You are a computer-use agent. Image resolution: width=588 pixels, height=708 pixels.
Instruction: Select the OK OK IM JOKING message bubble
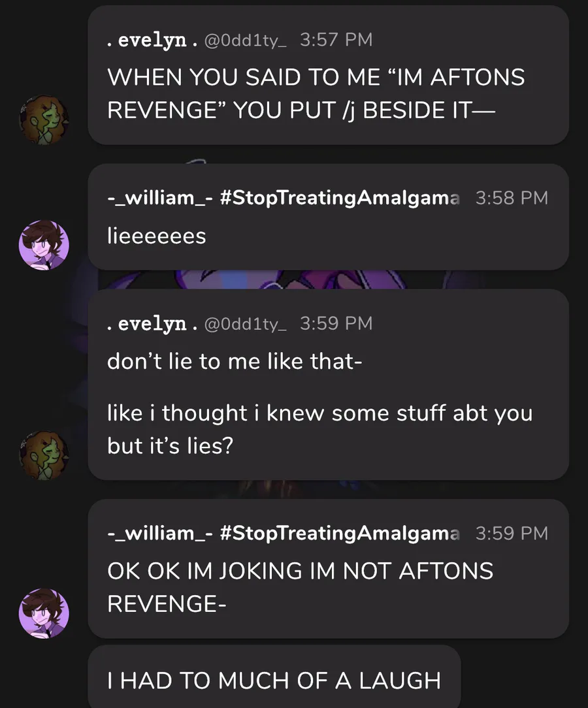pyautogui.click(x=329, y=569)
